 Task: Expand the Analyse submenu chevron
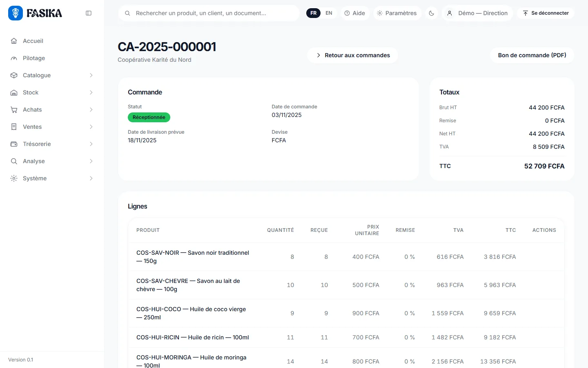91,161
